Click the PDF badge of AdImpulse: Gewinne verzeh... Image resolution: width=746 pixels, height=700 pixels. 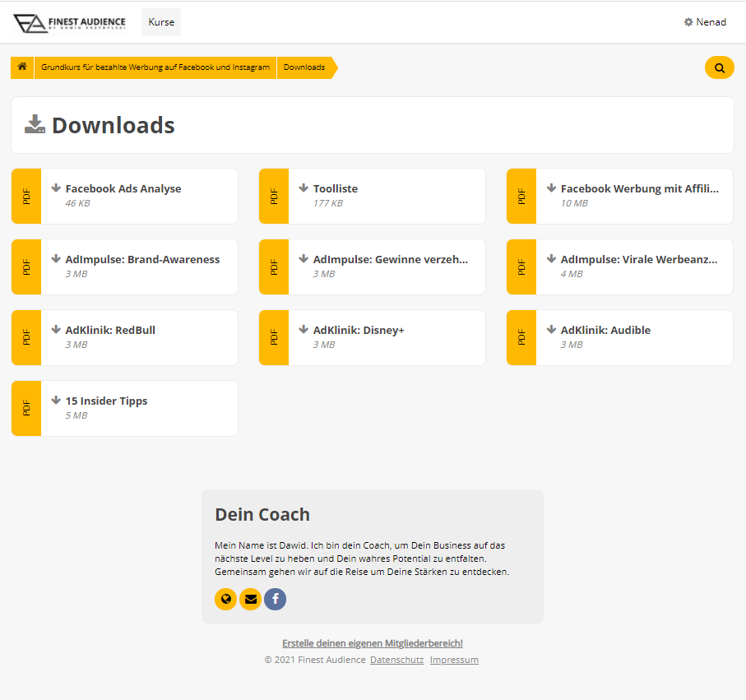[x=274, y=267]
